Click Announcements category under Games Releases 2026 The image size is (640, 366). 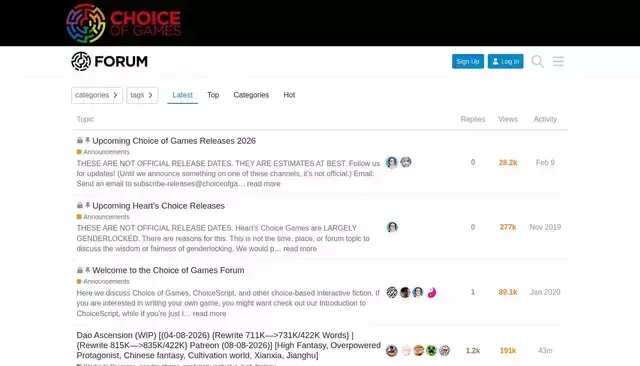click(x=103, y=152)
